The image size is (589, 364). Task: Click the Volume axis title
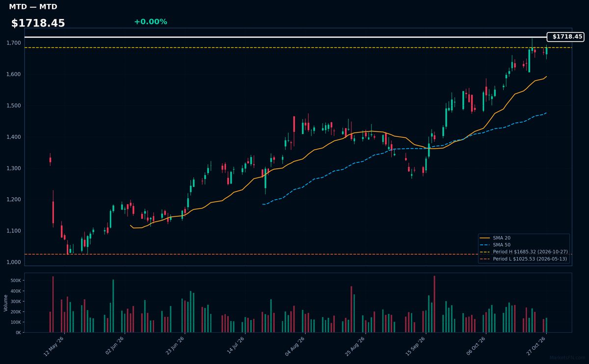point(5,303)
